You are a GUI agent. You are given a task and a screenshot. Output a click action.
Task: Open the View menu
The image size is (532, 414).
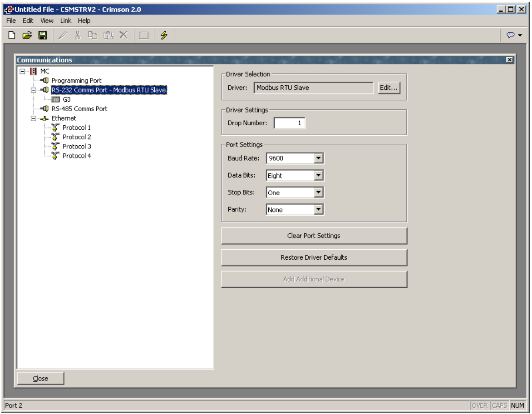pyautogui.click(x=47, y=21)
